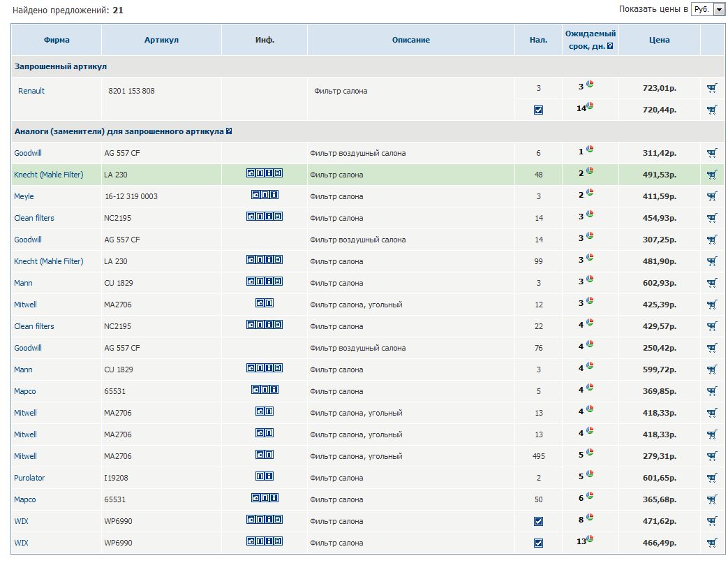Screen dimensions: 728x563
Task: Open camera photo icon for Mapco 365,68р. row
Action: tap(256, 498)
